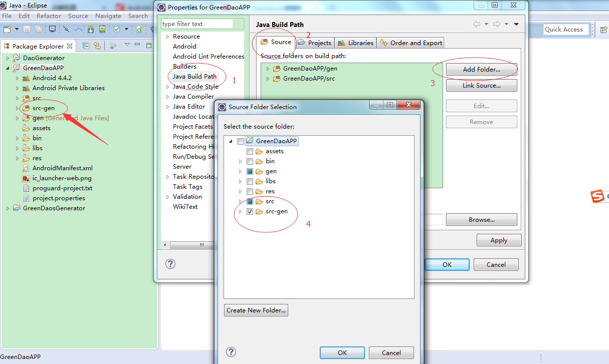Select Android Lint Preferences entry

tap(209, 57)
